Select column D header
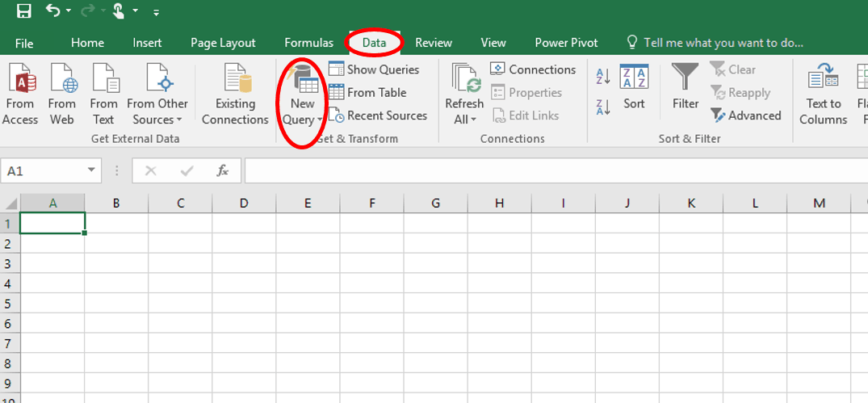Image resolution: width=868 pixels, height=403 pixels. tap(244, 204)
